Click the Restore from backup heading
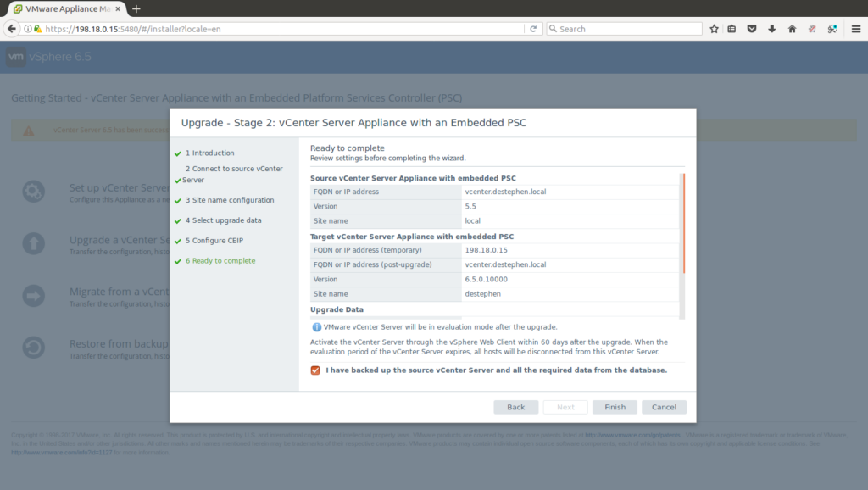Viewport: 868px width, 490px height. click(119, 344)
